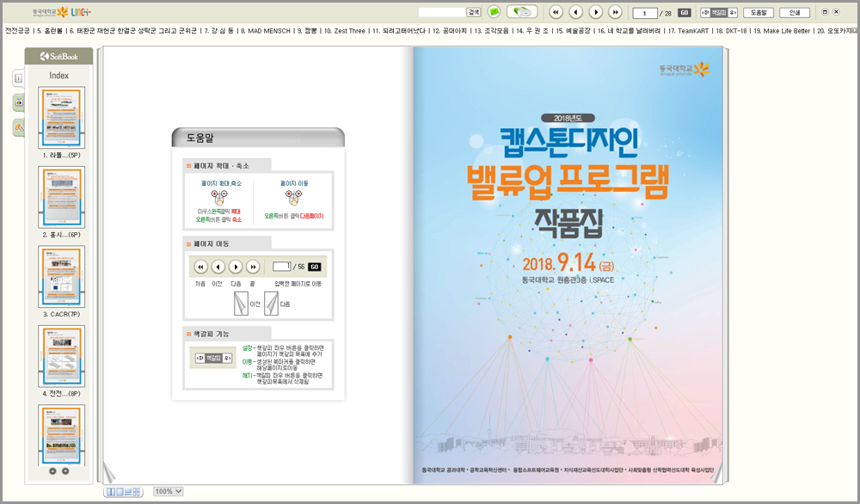Click the index list down arrow
This screenshot has height=504, width=860.
click(65, 470)
